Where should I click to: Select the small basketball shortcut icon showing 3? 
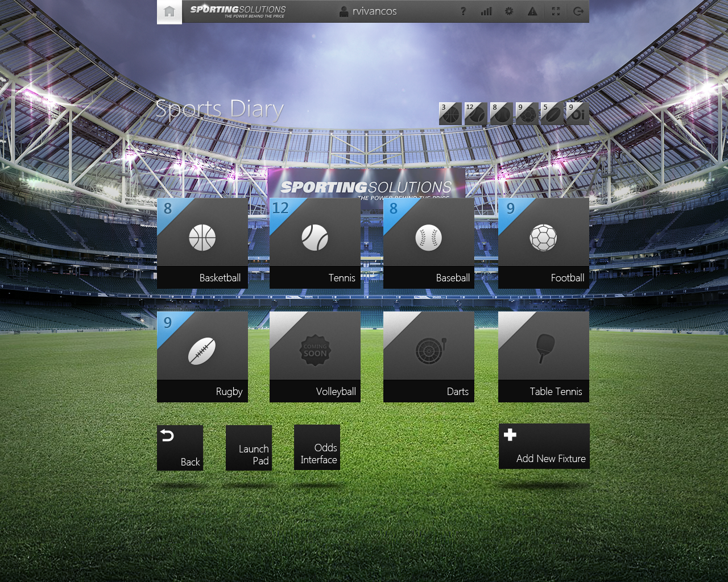[x=450, y=114]
